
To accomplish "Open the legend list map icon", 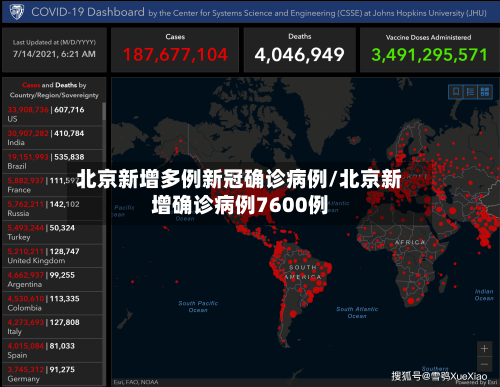I will [470, 92].
